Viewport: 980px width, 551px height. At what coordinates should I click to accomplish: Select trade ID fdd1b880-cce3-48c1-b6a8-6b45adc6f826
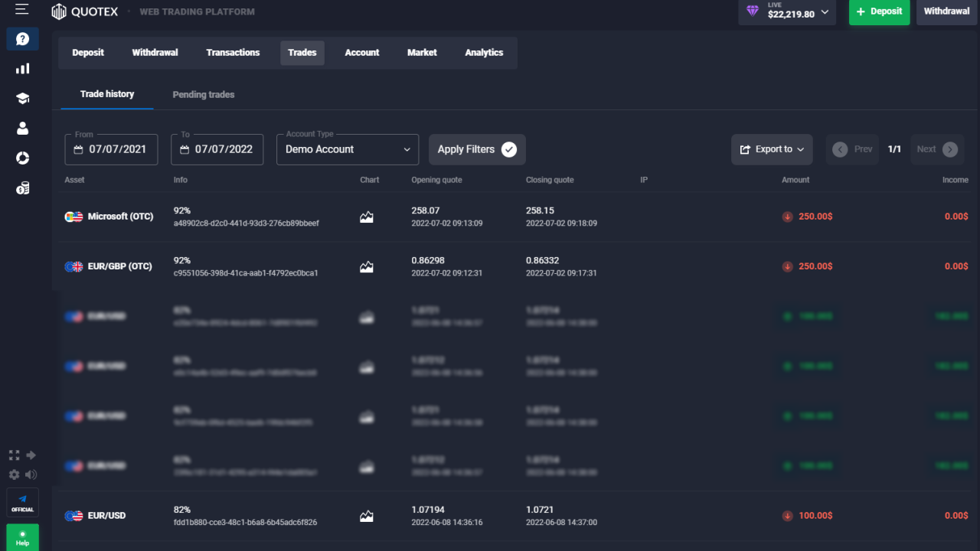click(x=245, y=523)
